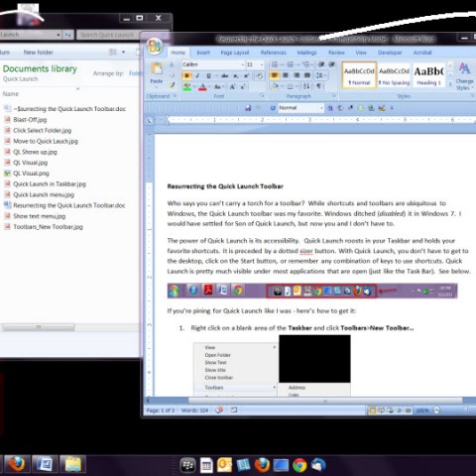The height and width of the screenshot is (476, 476).
Task: Open the Review tab
Action: [336, 53]
